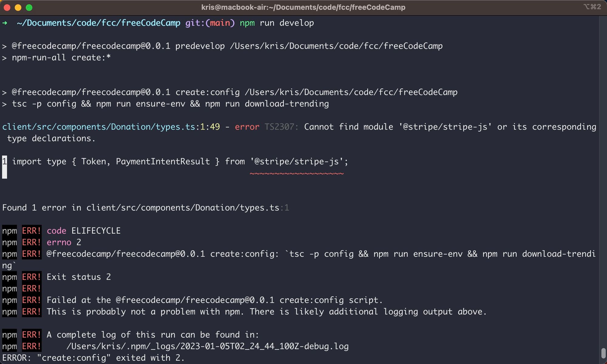
Task: Click the 'npm run develop' command text
Action: pos(277,23)
